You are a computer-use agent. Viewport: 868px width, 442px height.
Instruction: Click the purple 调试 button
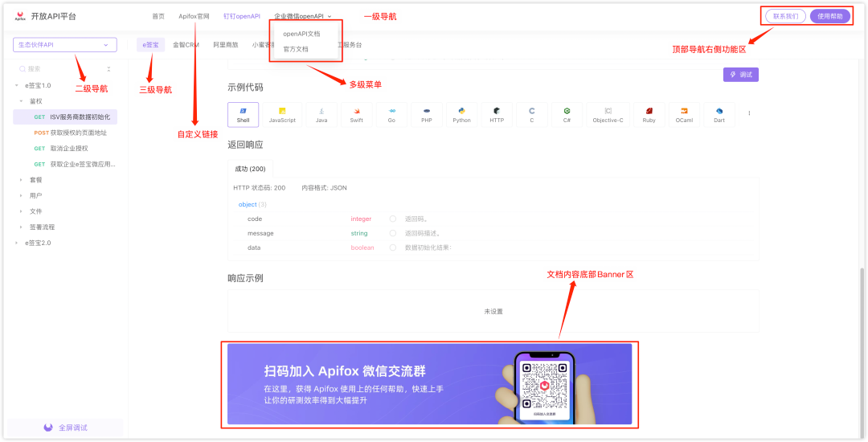tap(741, 75)
